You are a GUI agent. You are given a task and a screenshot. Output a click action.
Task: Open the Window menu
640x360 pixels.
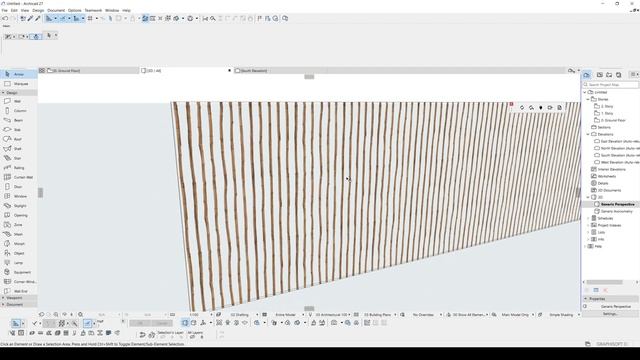[112, 10]
